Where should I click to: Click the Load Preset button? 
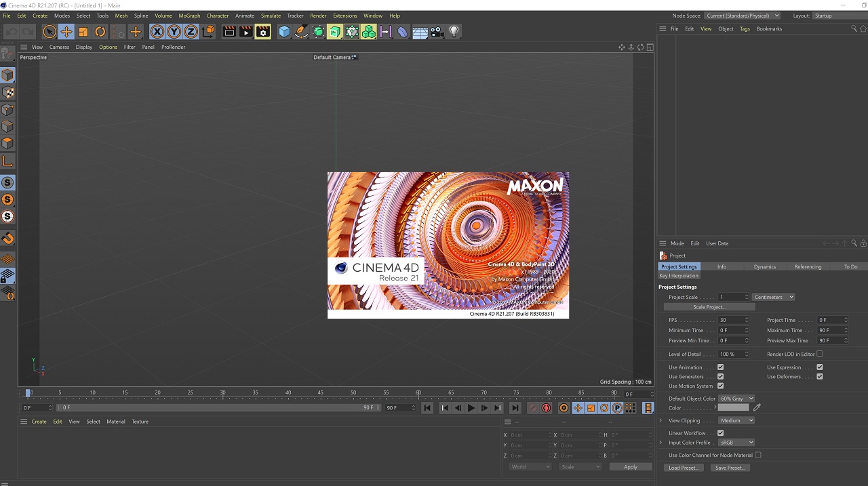tap(683, 468)
